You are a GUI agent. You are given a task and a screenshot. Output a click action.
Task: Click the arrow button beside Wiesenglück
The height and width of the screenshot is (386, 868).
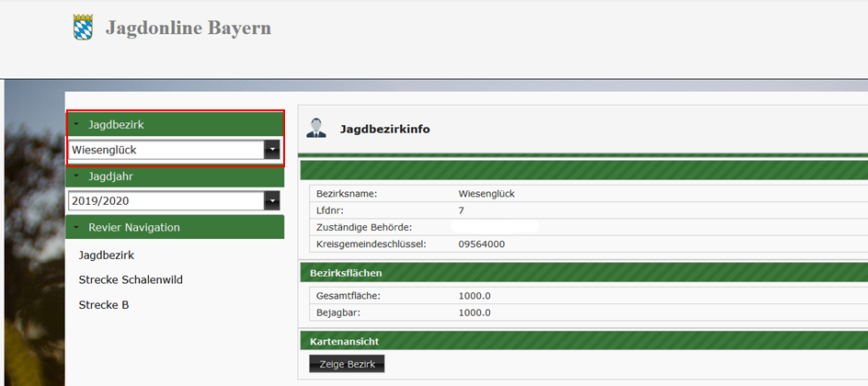[271, 150]
